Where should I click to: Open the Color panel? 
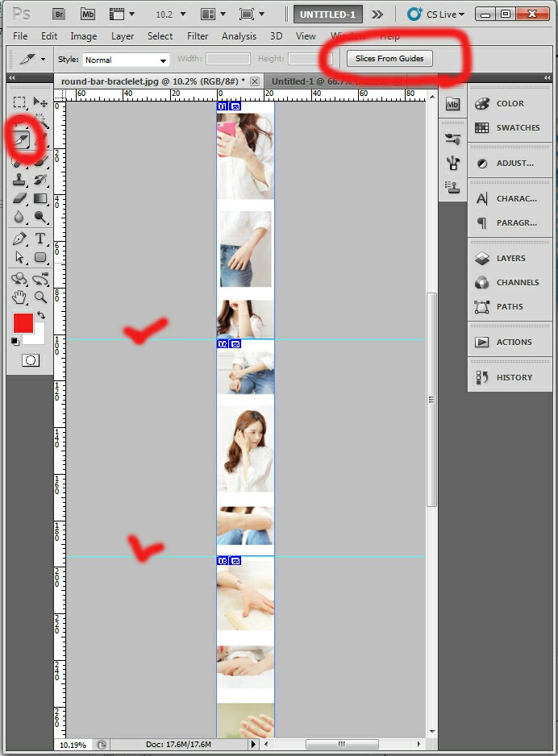(510, 104)
